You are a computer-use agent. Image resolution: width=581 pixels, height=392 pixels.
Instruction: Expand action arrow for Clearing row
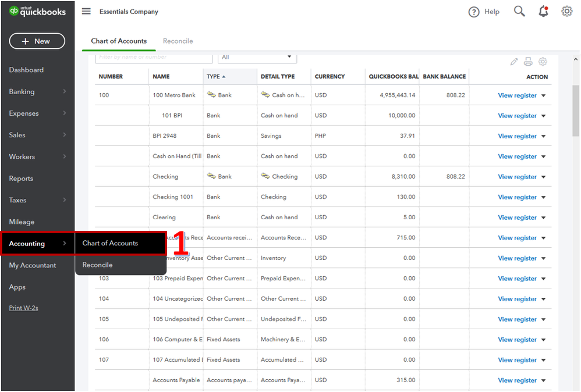tap(543, 218)
